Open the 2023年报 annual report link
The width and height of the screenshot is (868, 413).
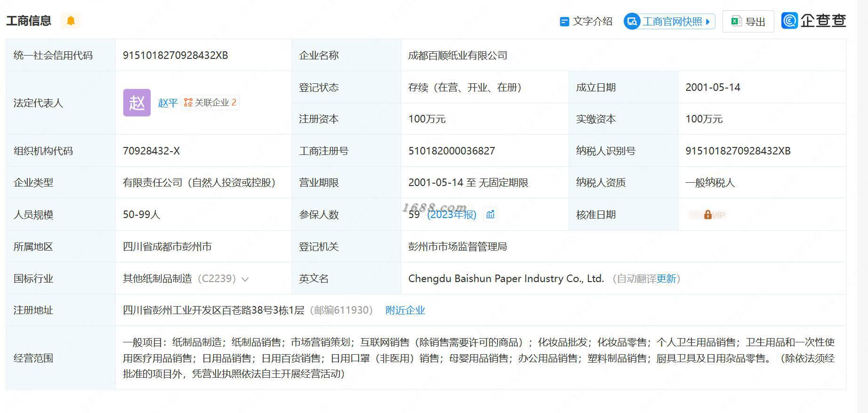[452, 215]
